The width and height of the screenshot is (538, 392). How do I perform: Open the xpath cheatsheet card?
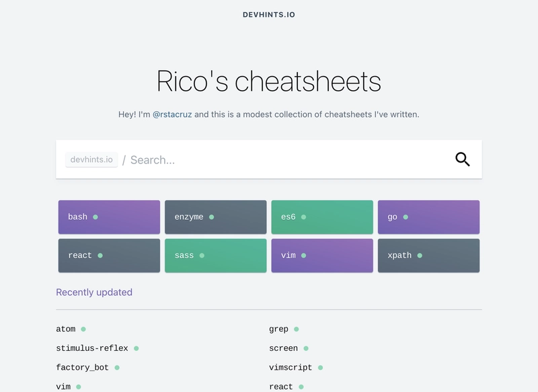tap(428, 256)
